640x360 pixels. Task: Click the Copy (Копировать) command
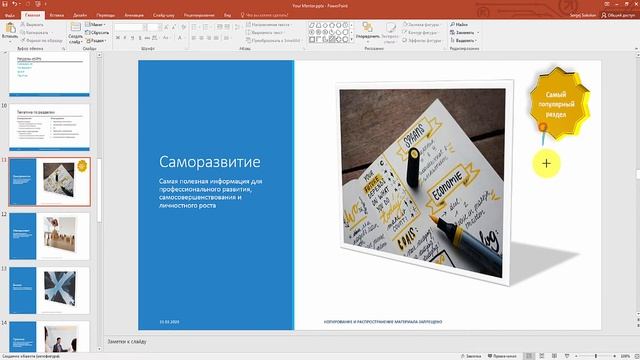pyautogui.click(x=34, y=32)
